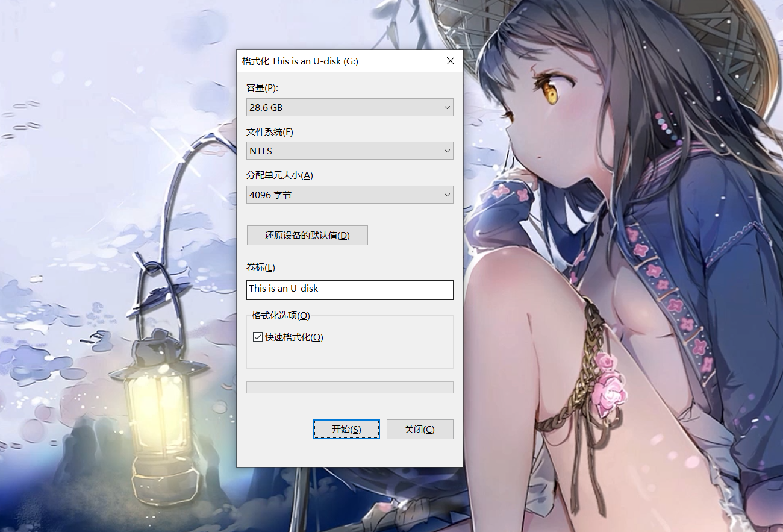
Task: Open the 容量 dropdown showing 28.6 GB
Action: pos(349,107)
